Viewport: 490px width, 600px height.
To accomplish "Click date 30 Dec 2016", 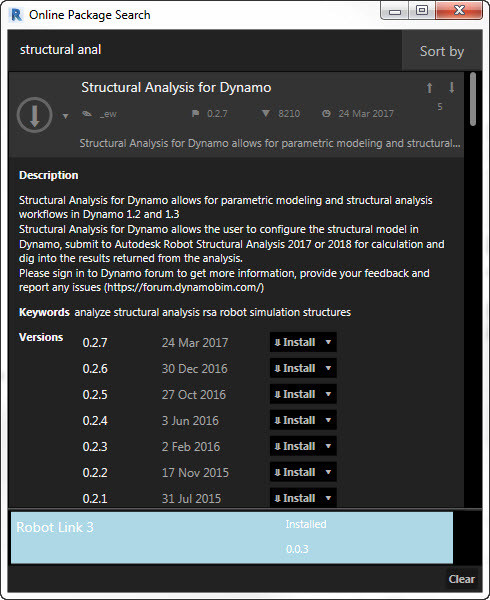I will click(194, 368).
